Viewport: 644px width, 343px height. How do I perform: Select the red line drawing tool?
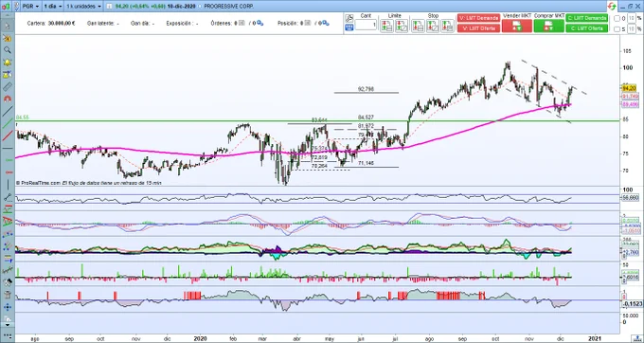point(7,135)
